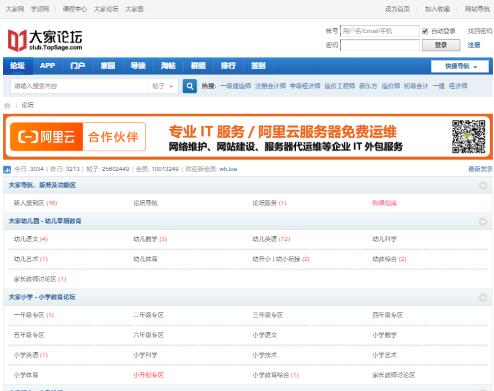
Task: Open the 帖子 search type dropdown
Action: (x=162, y=86)
